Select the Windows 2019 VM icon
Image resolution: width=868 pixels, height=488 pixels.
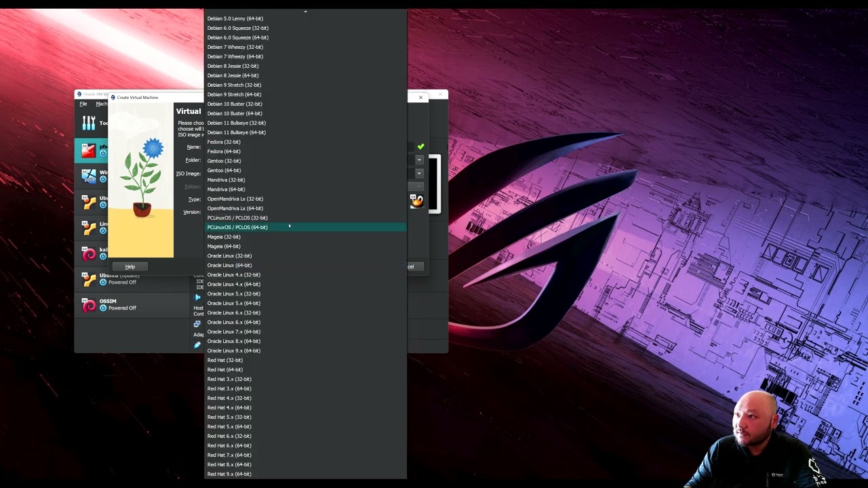[89, 176]
